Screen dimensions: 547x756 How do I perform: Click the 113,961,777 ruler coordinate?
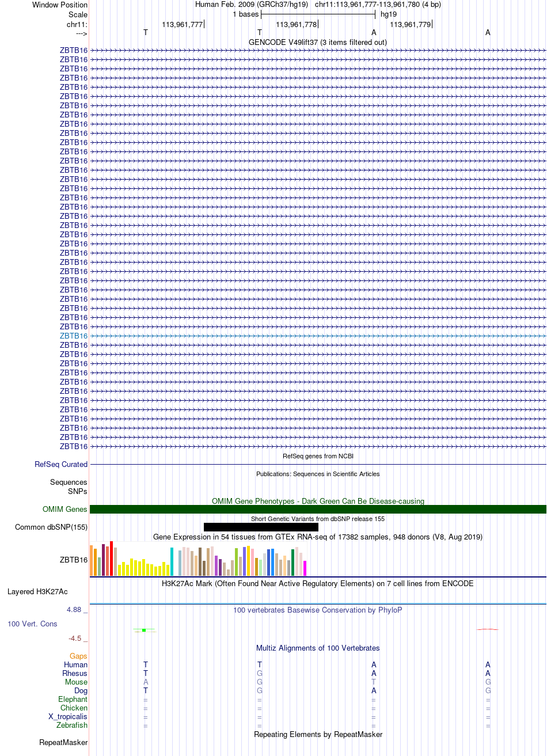[x=183, y=24]
